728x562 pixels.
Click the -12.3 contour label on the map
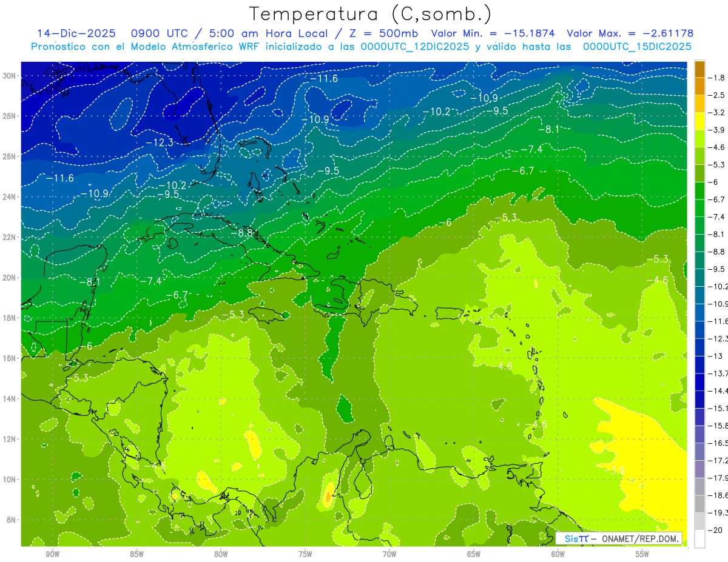click(x=160, y=142)
